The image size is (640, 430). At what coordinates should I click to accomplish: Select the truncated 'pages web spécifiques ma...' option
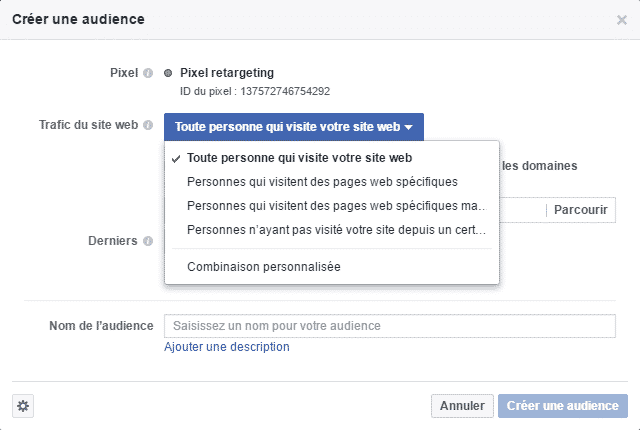[336, 206]
